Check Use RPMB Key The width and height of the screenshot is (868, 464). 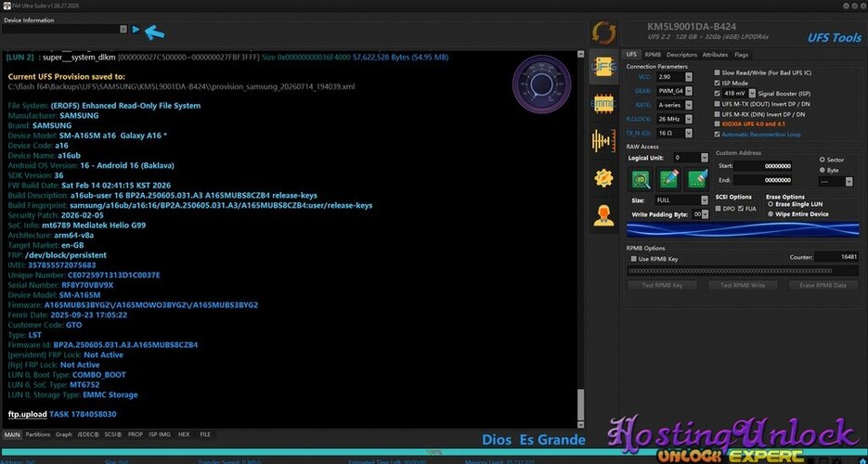[x=634, y=259]
